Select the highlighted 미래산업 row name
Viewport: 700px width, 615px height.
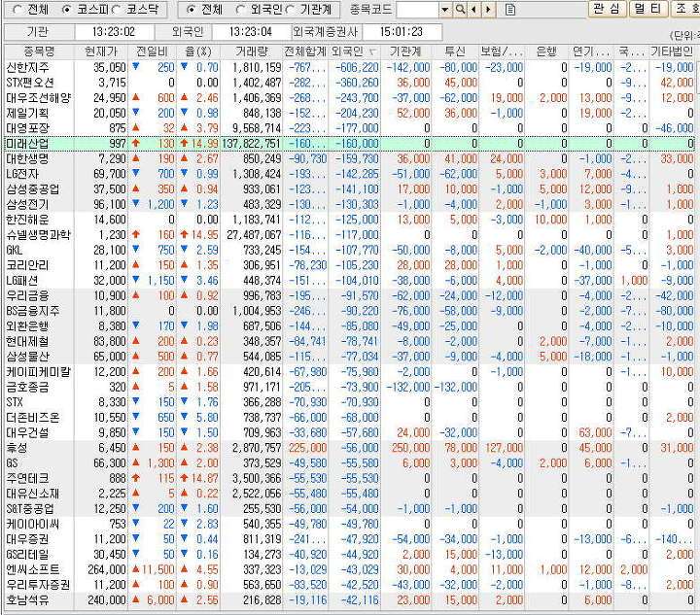pos(27,144)
